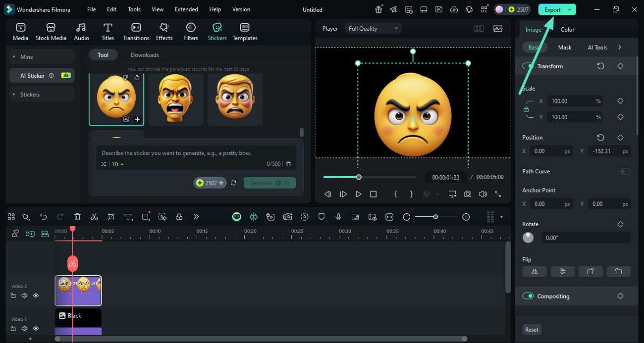Viewport: 644px width, 343px height.
Task: Select the text tool in timeline toolbar
Action: tap(128, 217)
